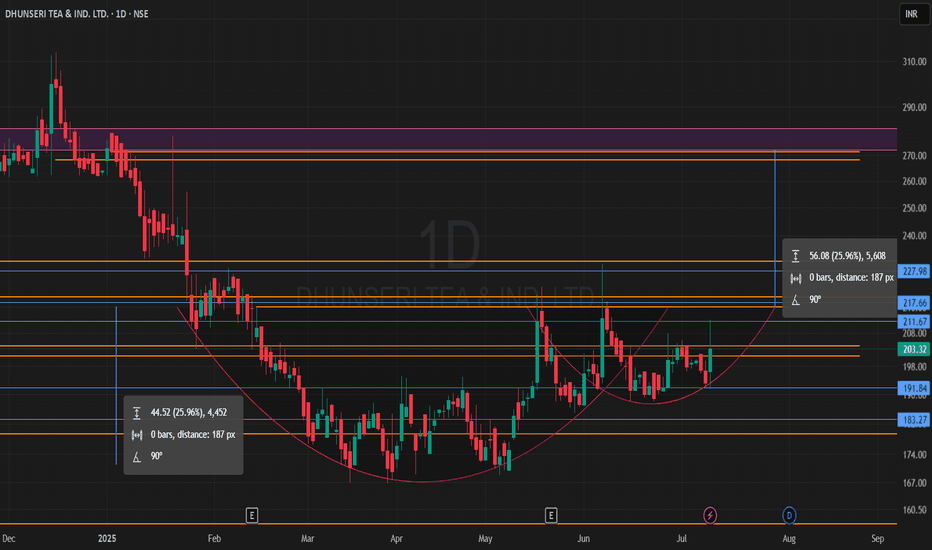Click the May label on time axis
Screen dimensions: 932x550
(485, 538)
